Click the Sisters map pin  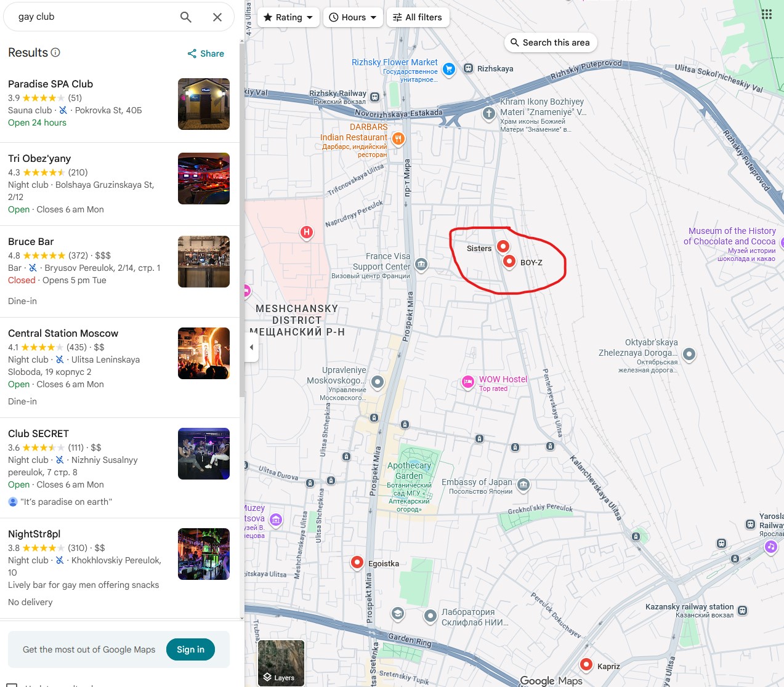pyautogui.click(x=503, y=247)
